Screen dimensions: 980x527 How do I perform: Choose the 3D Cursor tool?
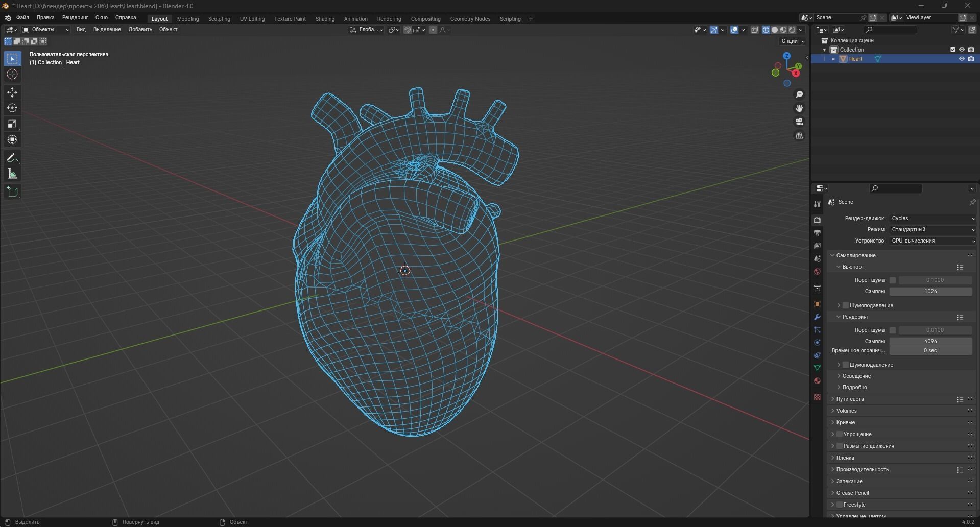coord(12,75)
